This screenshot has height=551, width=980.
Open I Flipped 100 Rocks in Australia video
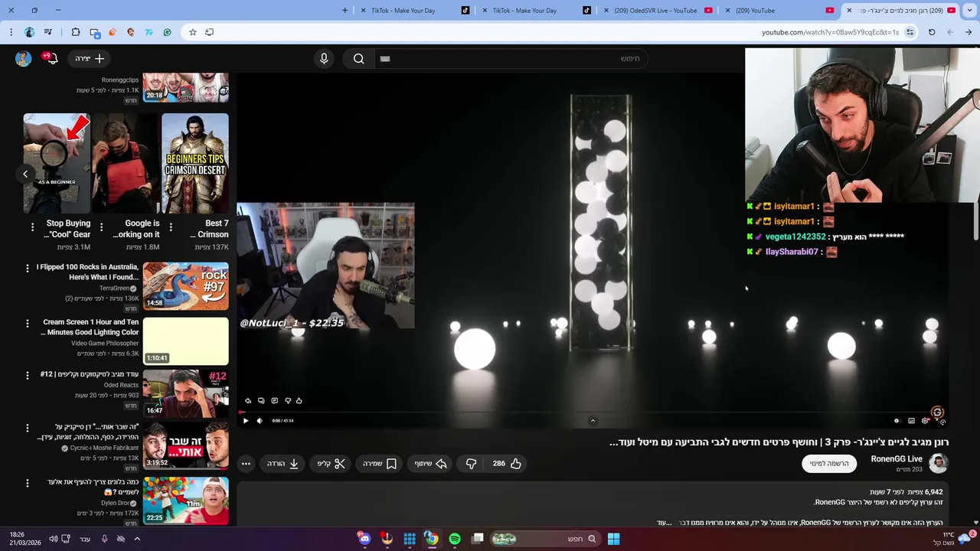(185, 286)
